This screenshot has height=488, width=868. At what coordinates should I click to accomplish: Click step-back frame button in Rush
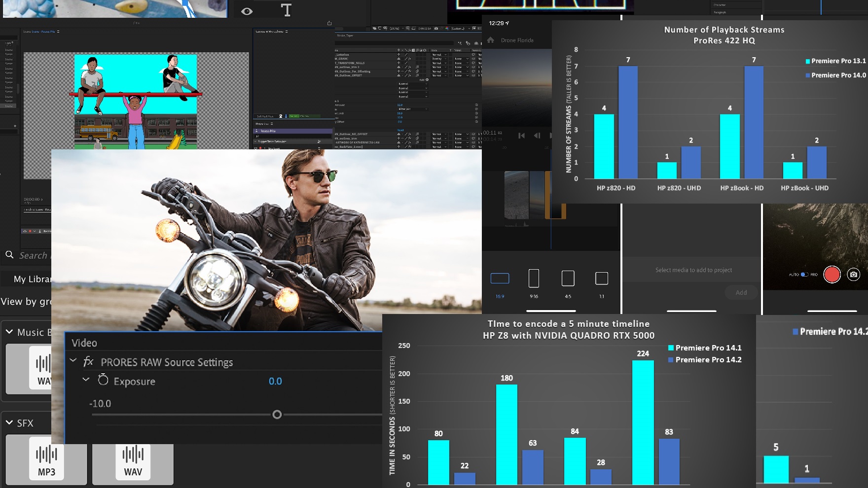tap(537, 136)
